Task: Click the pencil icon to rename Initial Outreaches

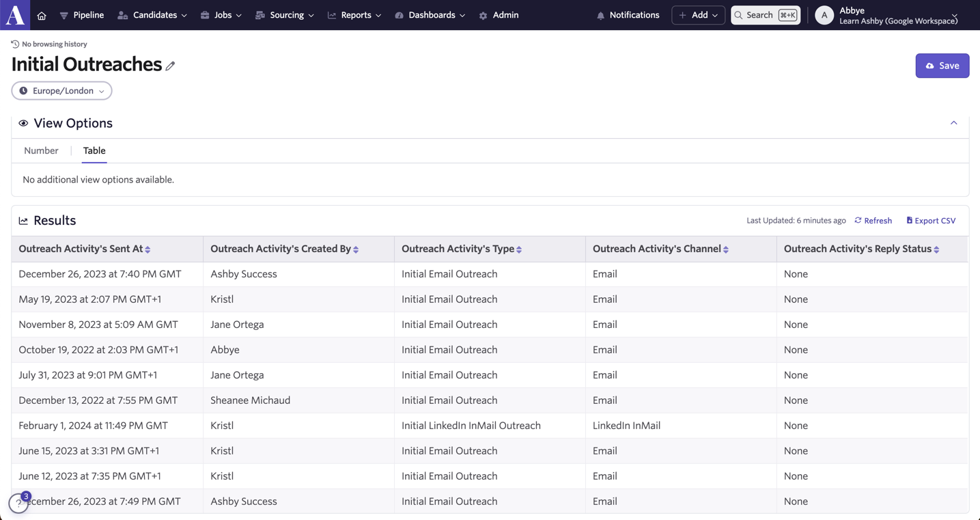Action: pyautogui.click(x=170, y=66)
